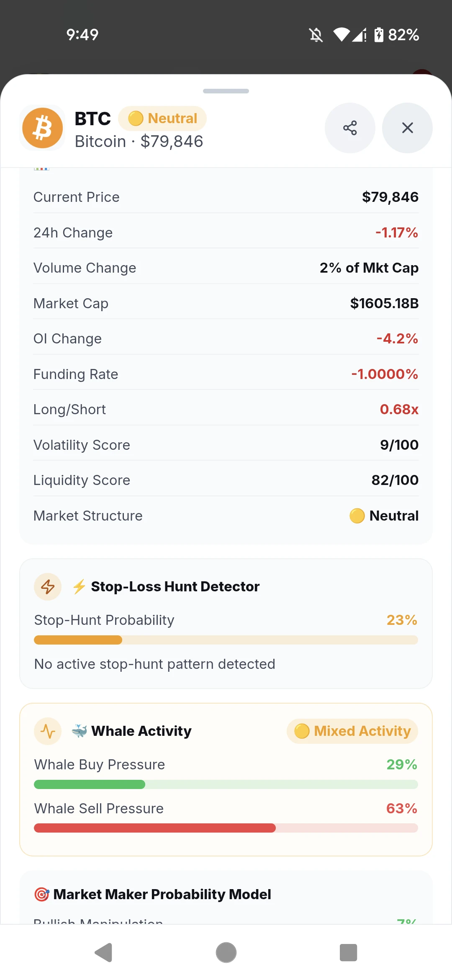Select the Market Structure Neutral row

226,516
